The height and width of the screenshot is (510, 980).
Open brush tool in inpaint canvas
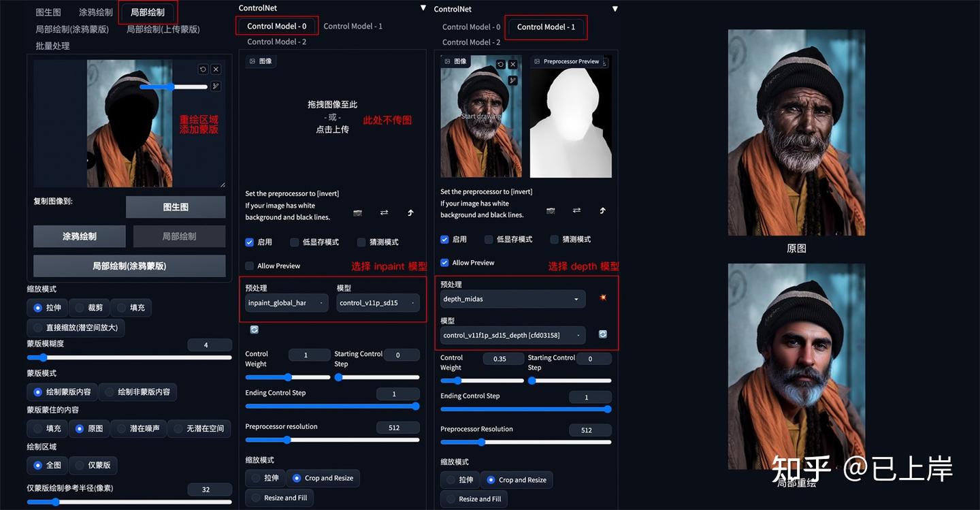[x=216, y=86]
